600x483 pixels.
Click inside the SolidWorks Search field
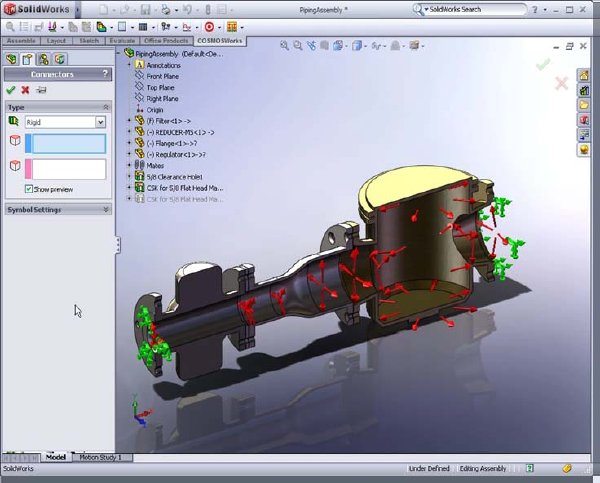(x=476, y=9)
